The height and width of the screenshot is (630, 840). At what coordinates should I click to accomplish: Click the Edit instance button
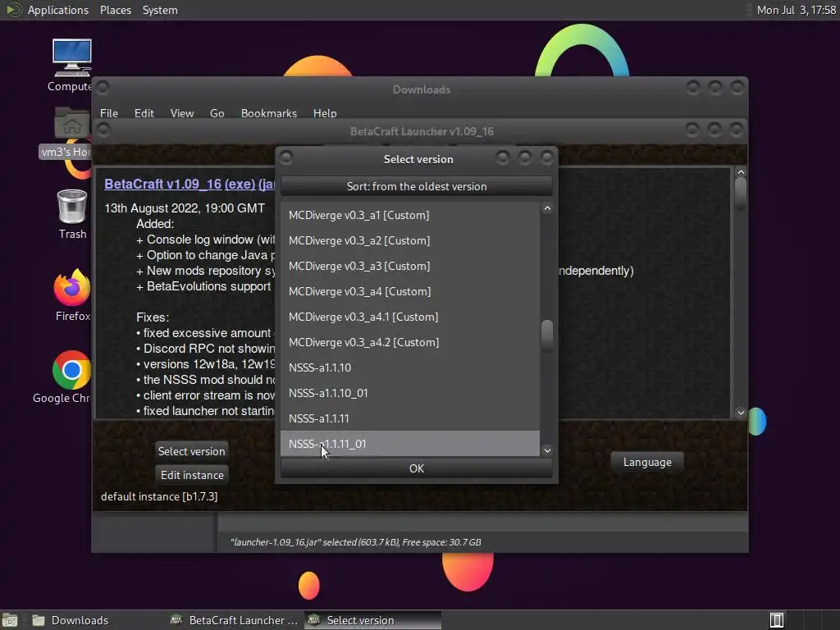pyautogui.click(x=192, y=475)
